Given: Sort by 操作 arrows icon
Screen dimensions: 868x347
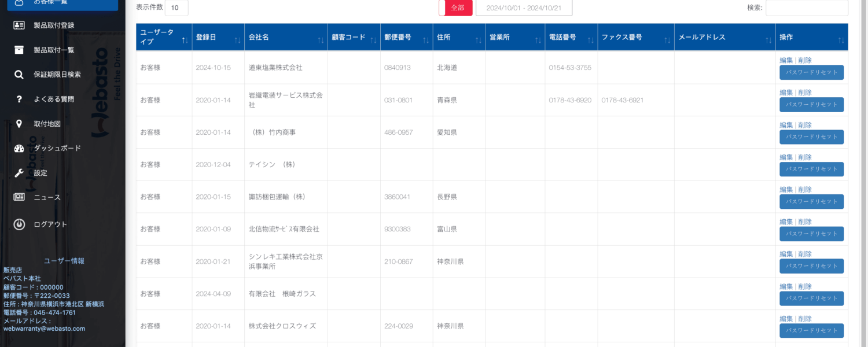Looking at the screenshot, I should 841,40.
